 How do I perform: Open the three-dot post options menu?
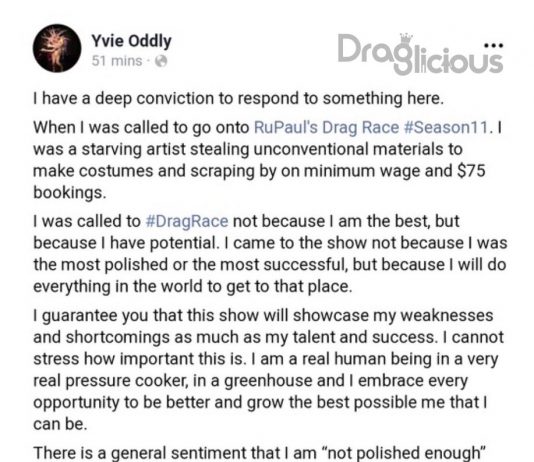pos(493,45)
